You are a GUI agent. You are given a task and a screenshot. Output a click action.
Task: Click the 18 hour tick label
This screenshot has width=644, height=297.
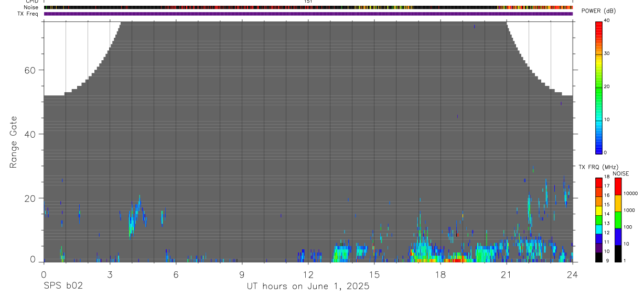pos(441,274)
